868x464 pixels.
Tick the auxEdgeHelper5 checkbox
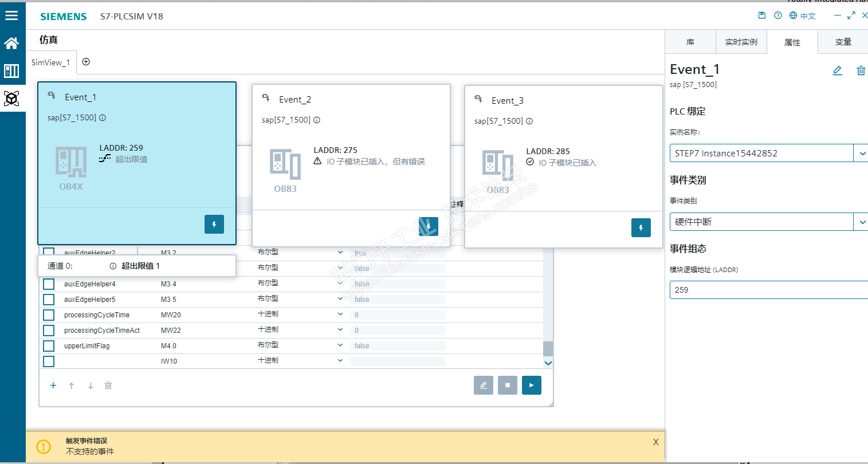(x=49, y=300)
